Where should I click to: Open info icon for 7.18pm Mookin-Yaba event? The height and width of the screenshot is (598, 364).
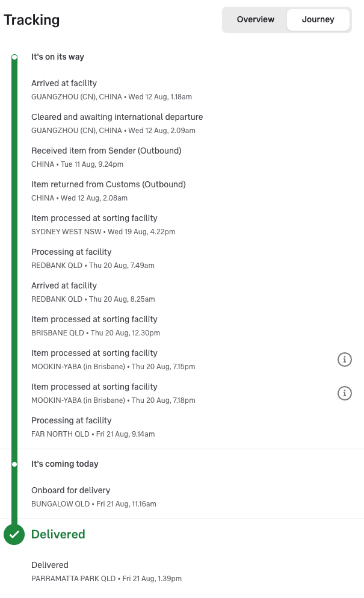click(345, 393)
